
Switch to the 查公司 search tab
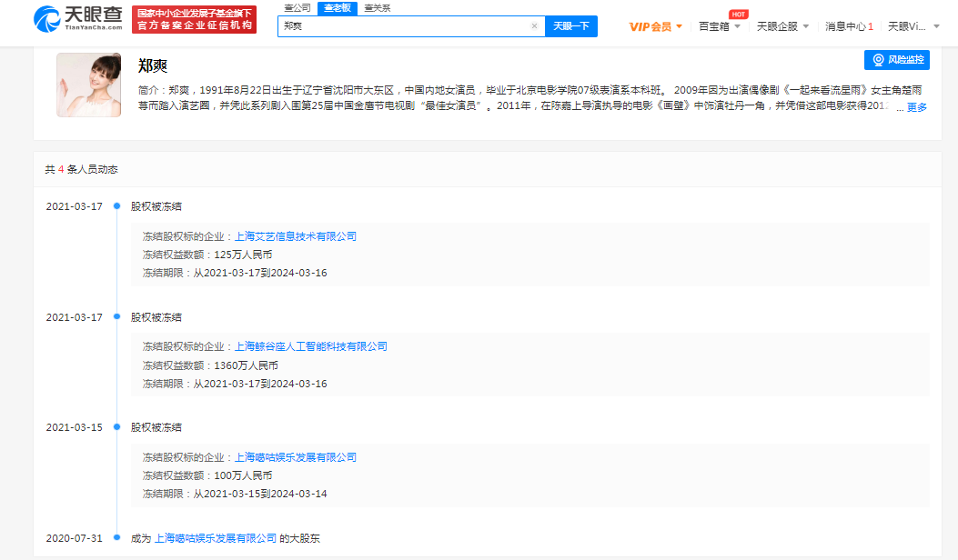297,7
